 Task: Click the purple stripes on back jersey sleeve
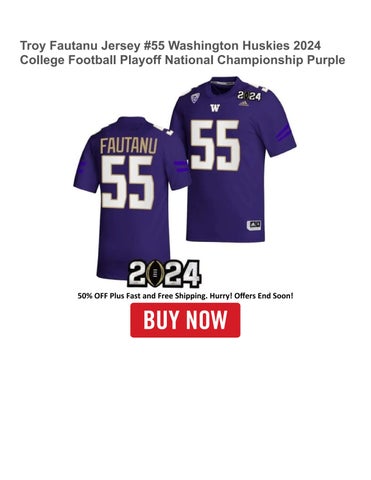(x=181, y=166)
